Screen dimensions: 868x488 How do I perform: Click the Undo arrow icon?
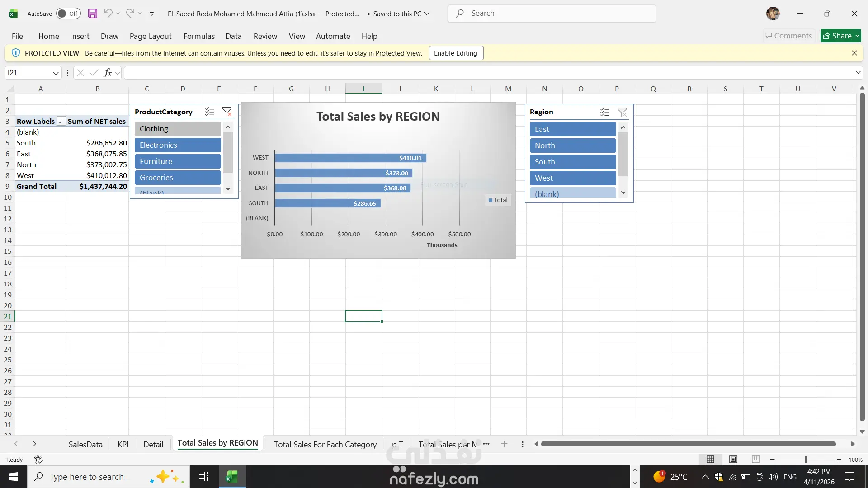coord(108,14)
